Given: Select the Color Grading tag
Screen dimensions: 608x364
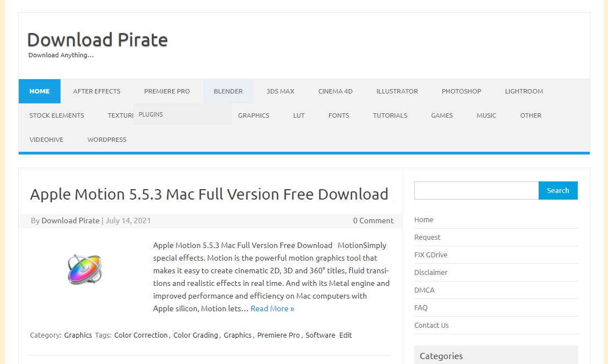Looking at the screenshot, I should (195, 335).
